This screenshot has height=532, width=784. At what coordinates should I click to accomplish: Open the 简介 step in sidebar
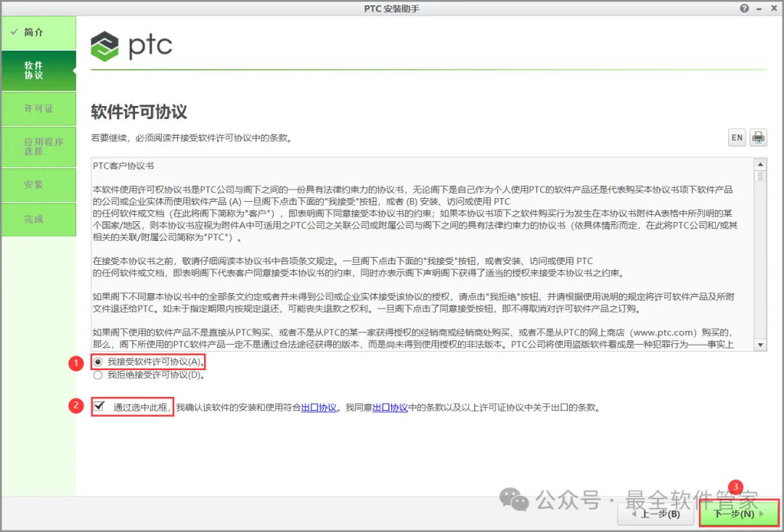pos(39,33)
